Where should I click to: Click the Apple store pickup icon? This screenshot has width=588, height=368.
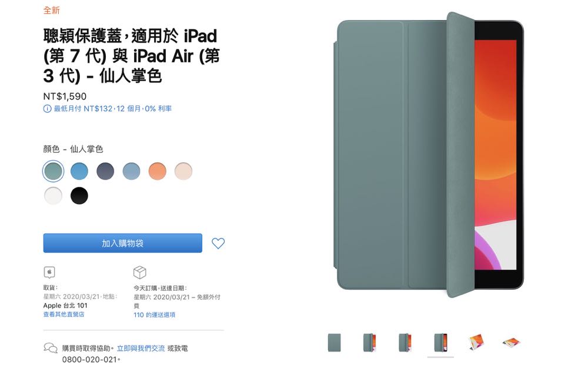click(x=49, y=272)
